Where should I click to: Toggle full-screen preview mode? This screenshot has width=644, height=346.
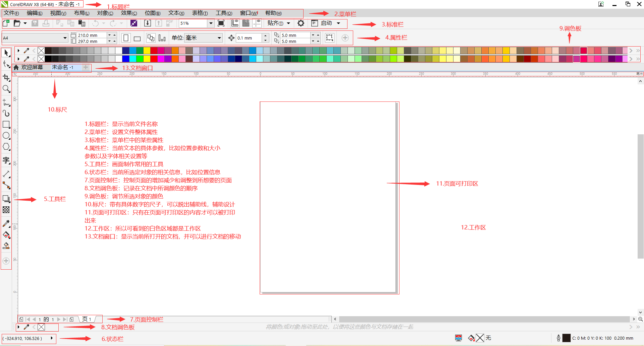point(221,23)
